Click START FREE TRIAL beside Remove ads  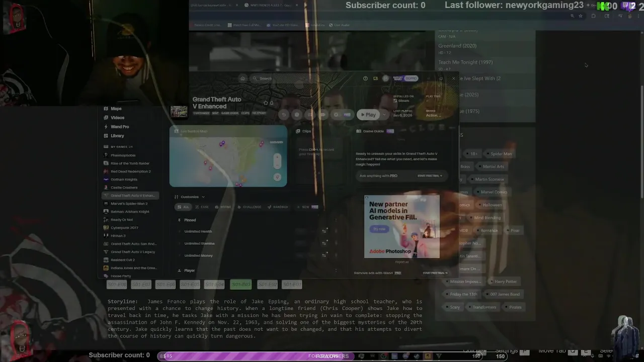pyautogui.click(x=435, y=273)
